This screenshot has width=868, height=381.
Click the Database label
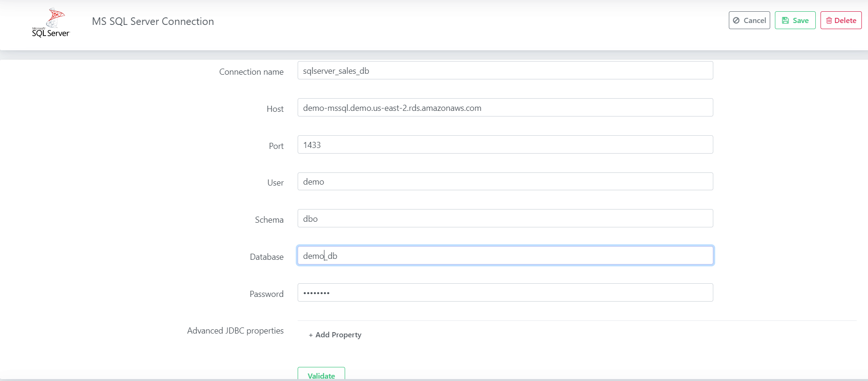[267, 257]
